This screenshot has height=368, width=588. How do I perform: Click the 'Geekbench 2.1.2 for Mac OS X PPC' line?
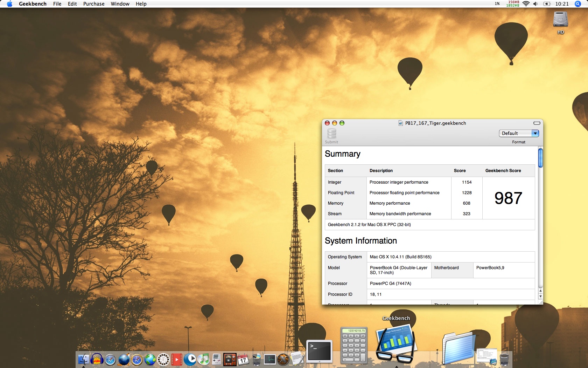tap(369, 225)
